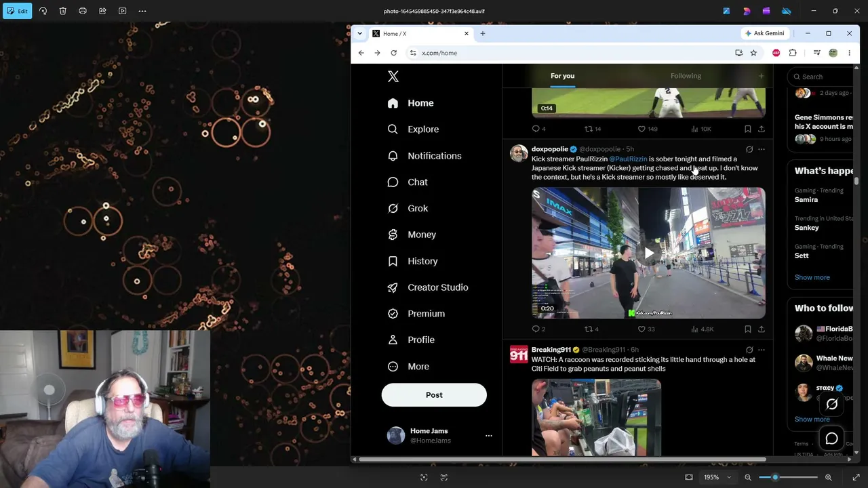Open Chat in X sidebar
The image size is (868, 488).
click(408, 182)
